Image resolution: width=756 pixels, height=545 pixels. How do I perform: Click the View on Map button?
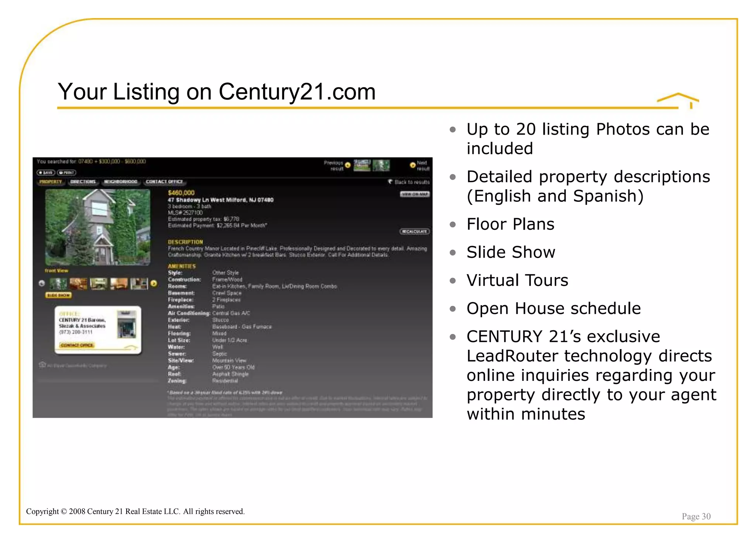pos(415,194)
